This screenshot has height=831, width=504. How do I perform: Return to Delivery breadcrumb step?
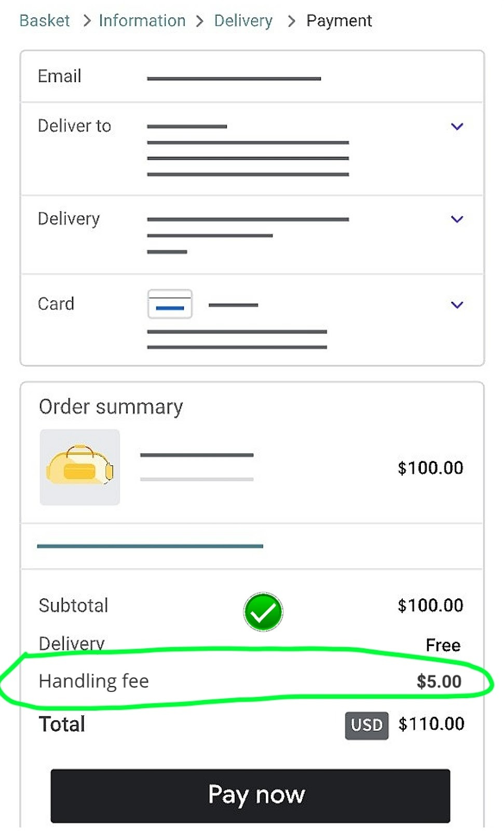coord(243,21)
